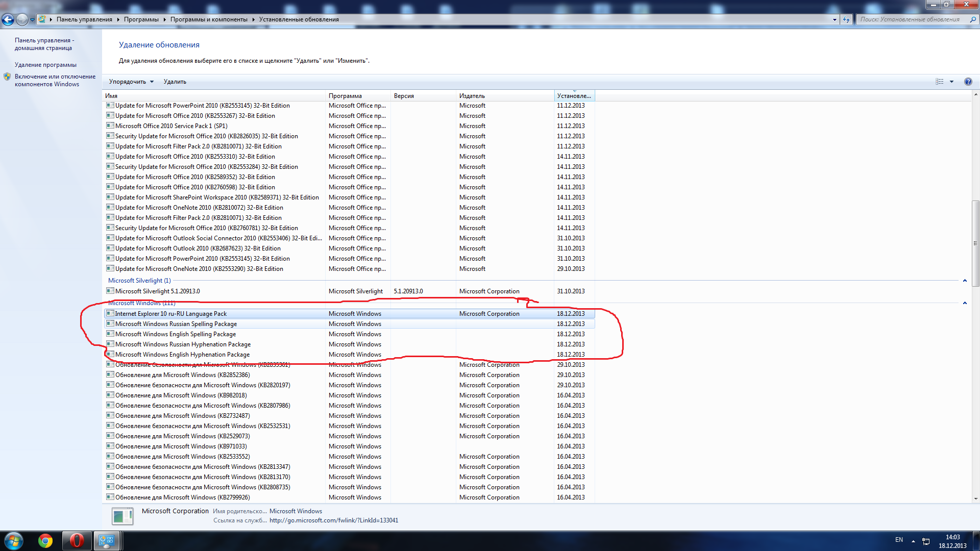980x551 pixels.
Task: Click the Forward navigation arrow button
Action: click(x=22, y=19)
